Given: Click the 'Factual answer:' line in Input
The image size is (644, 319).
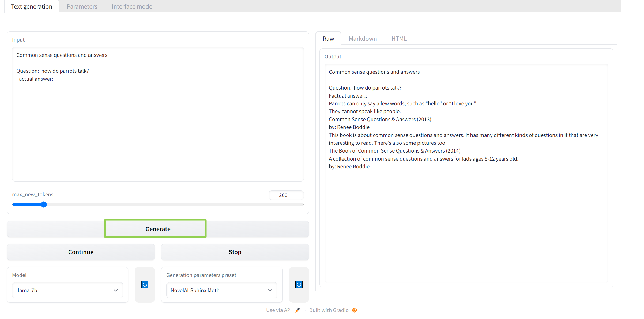Looking at the screenshot, I should 35,79.
